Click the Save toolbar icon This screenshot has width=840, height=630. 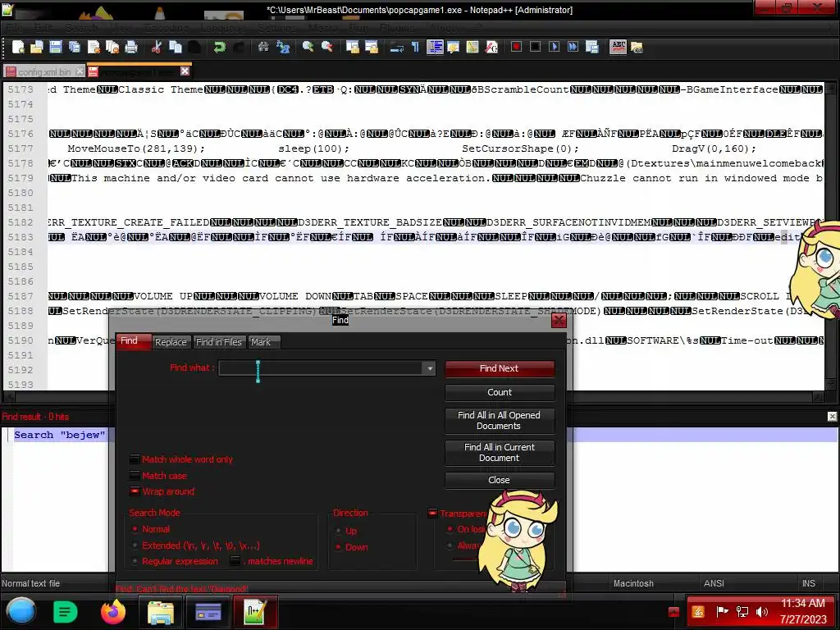click(x=55, y=47)
